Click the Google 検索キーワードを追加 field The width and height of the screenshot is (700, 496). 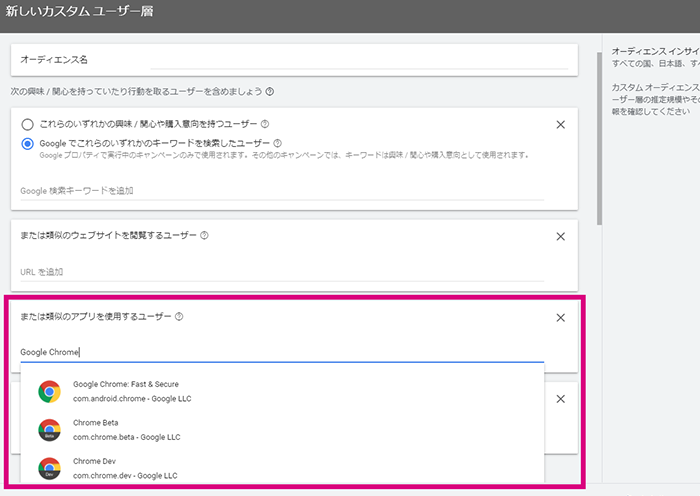(x=282, y=191)
